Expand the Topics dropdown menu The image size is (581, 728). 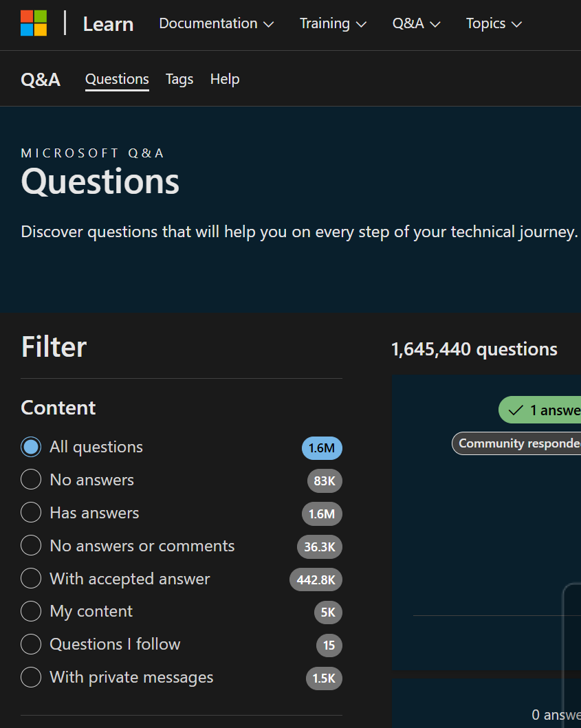494,23
